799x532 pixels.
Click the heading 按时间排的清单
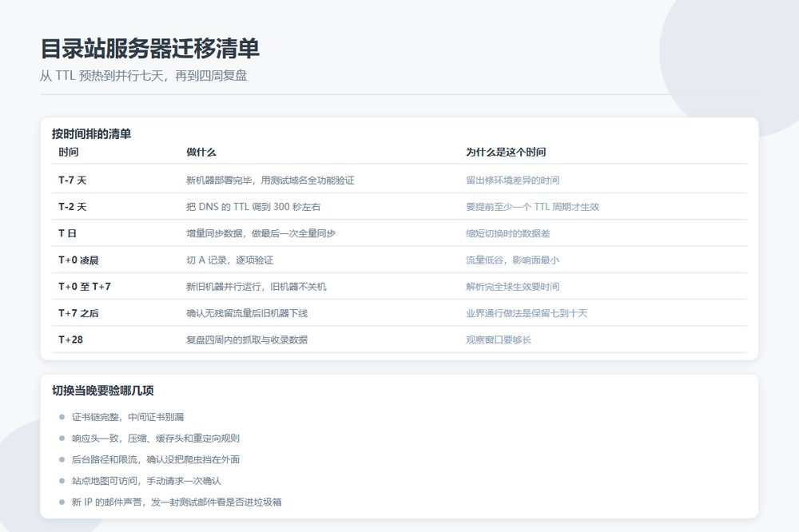[92, 133]
